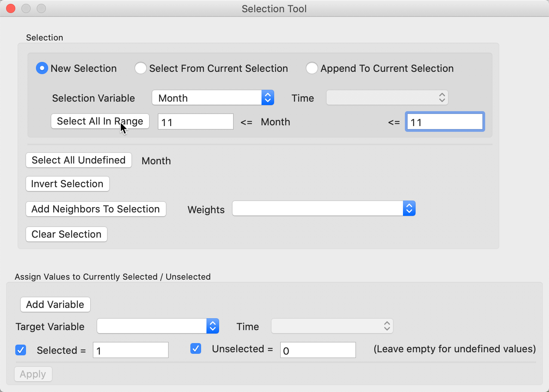Viewport: 549px width, 392px height.
Task: Toggle the Unselected = checkbox
Action: tap(196, 348)
